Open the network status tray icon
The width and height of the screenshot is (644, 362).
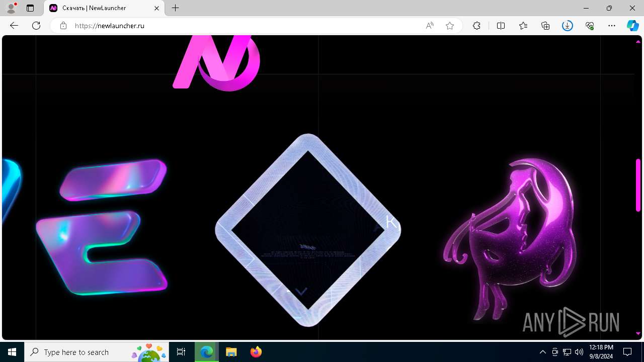[567, 352]
